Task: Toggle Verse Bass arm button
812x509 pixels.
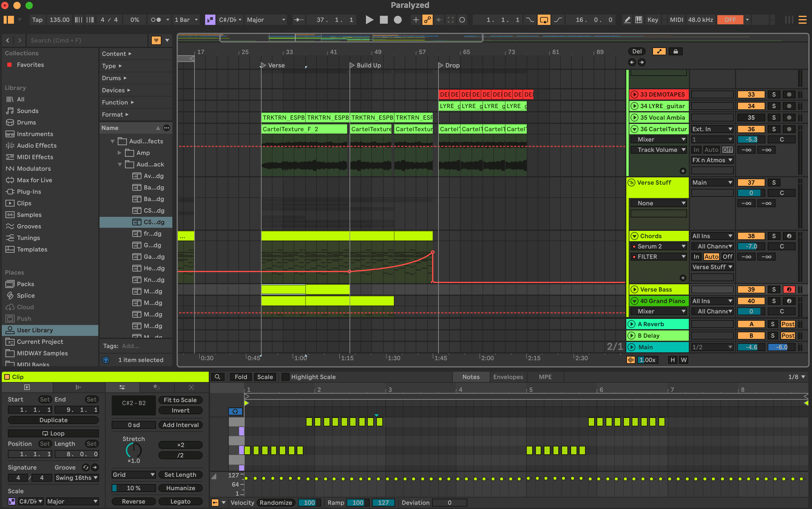Action: [x=789, y=289]
